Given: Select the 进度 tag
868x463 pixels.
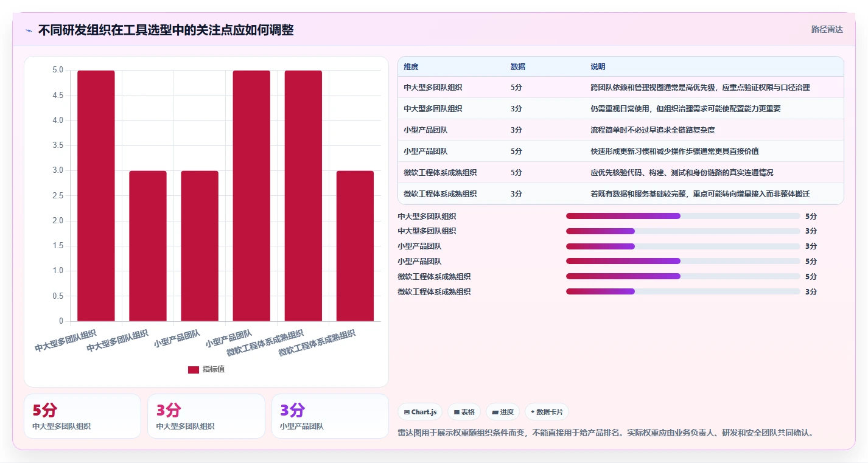Looking at the screenshot, I should [503, 412].
